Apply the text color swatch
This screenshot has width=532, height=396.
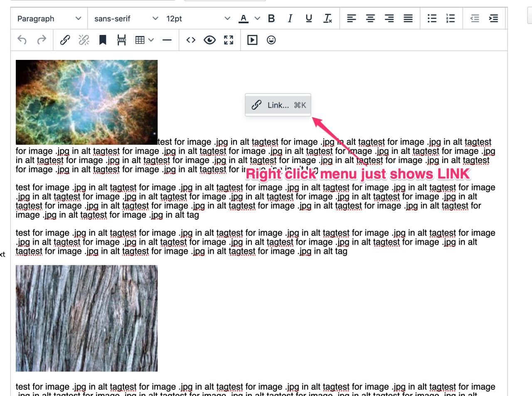pyautogui.click(x=244, y=18)
